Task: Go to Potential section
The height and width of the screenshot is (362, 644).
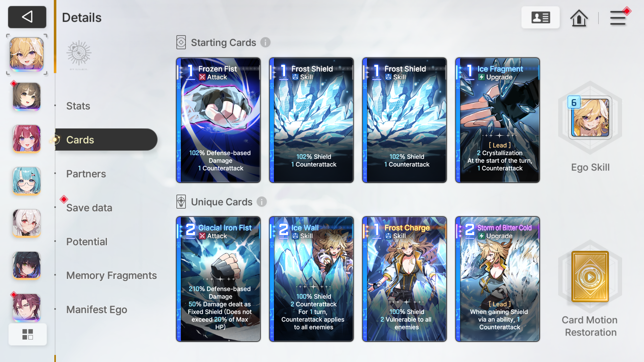Action: 87,242
